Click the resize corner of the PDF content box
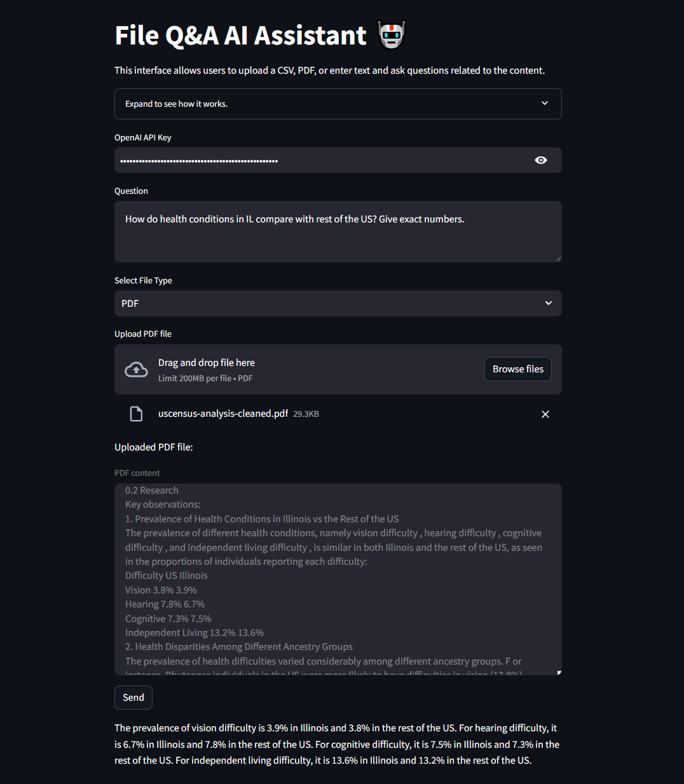 [x=558, y=671]
